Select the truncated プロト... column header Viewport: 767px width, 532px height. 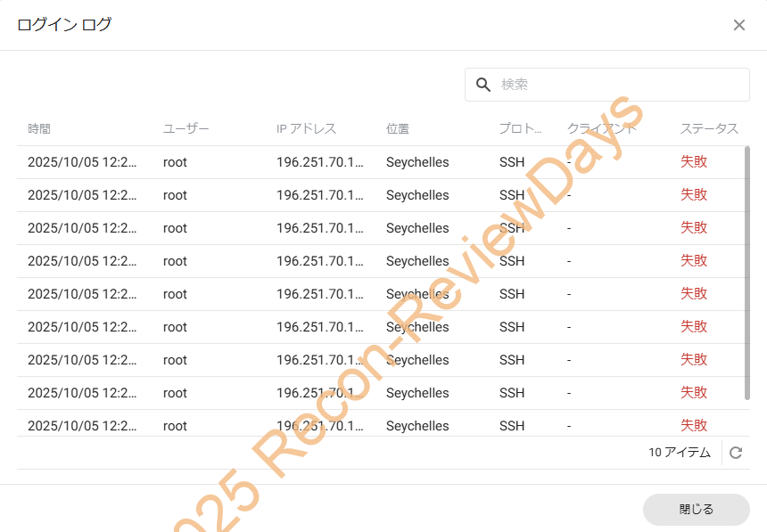tap(520, 129)
